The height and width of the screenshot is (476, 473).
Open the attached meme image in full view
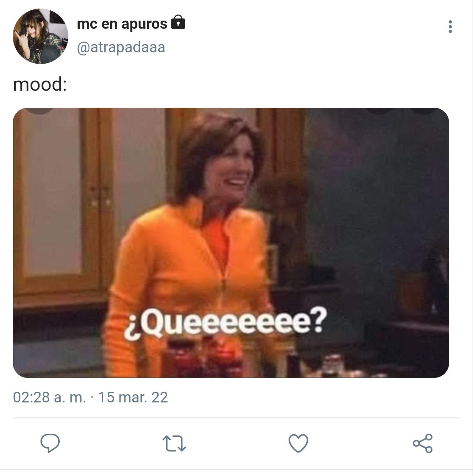(231, 242)
